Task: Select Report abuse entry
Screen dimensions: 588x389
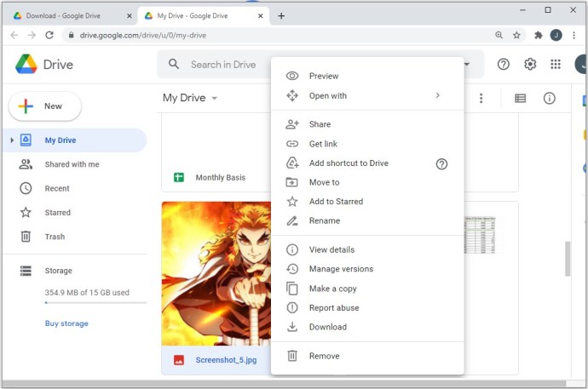Action: [367, 308]
